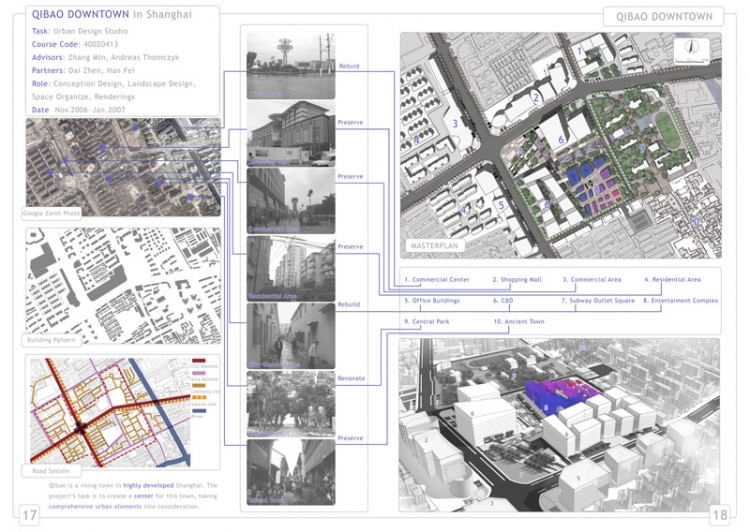Click the 'MASTERPLAN' caption label
The image size is (750, 532).
click(x=434, y=245)
